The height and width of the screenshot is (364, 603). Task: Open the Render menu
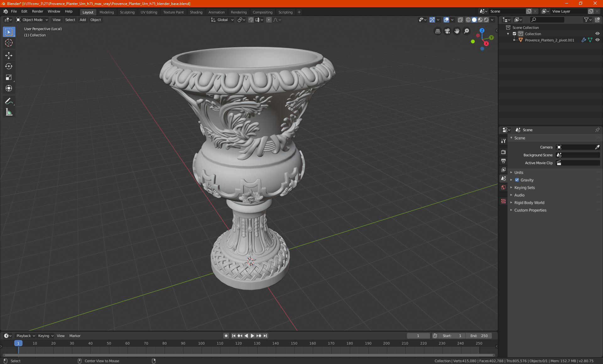(37, 11)
